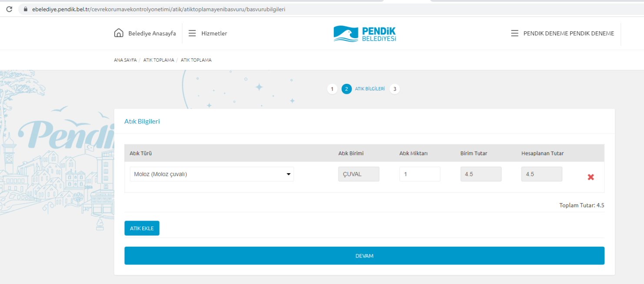The height and width of the screenshot is (284, 644).
Task: Follow the ANA SAYFA breadcrumb link
Action: pos(125,60)
